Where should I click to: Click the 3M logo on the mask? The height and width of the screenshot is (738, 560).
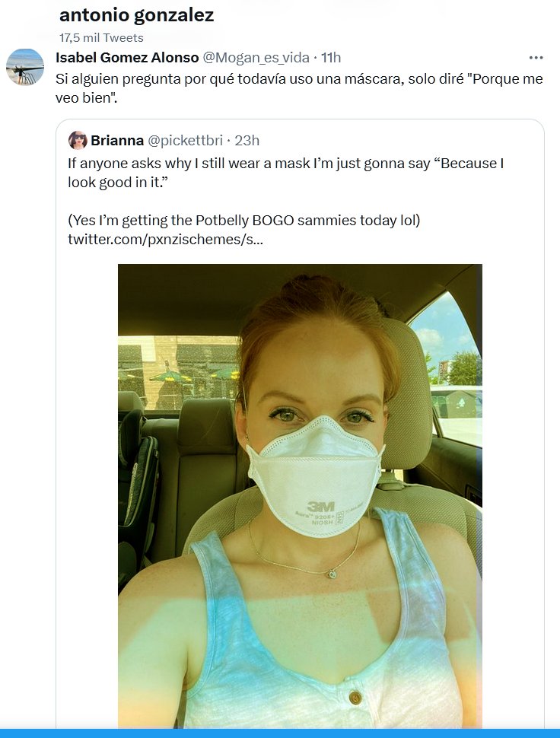[x=320, y=506]
